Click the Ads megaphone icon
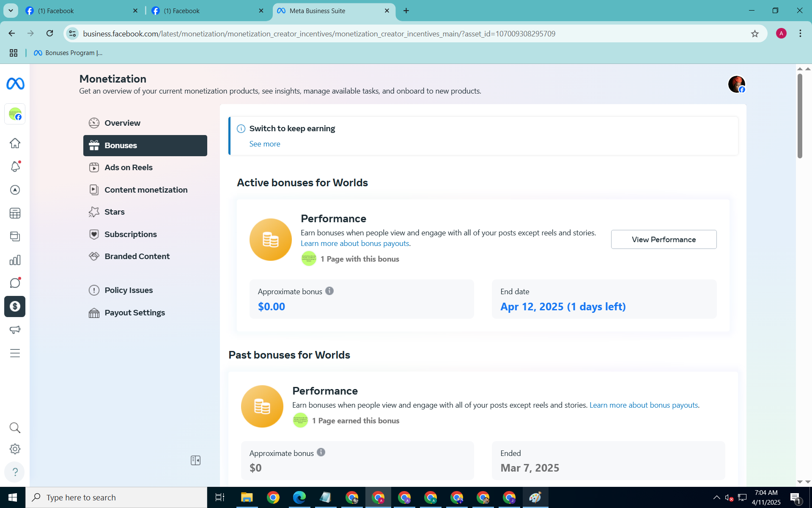 coord(15,330)
